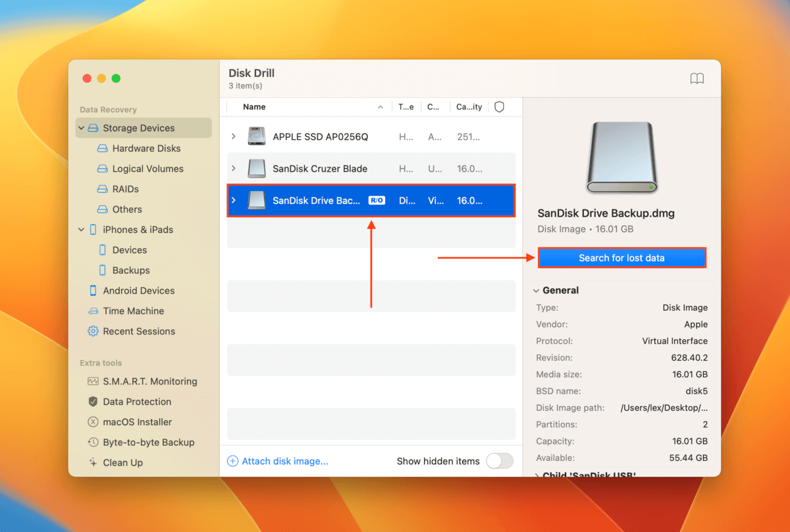Click the protection shield column header
The width and height of the screenshot is (790, 532).
pyautogui.click(x=499, y=107)
